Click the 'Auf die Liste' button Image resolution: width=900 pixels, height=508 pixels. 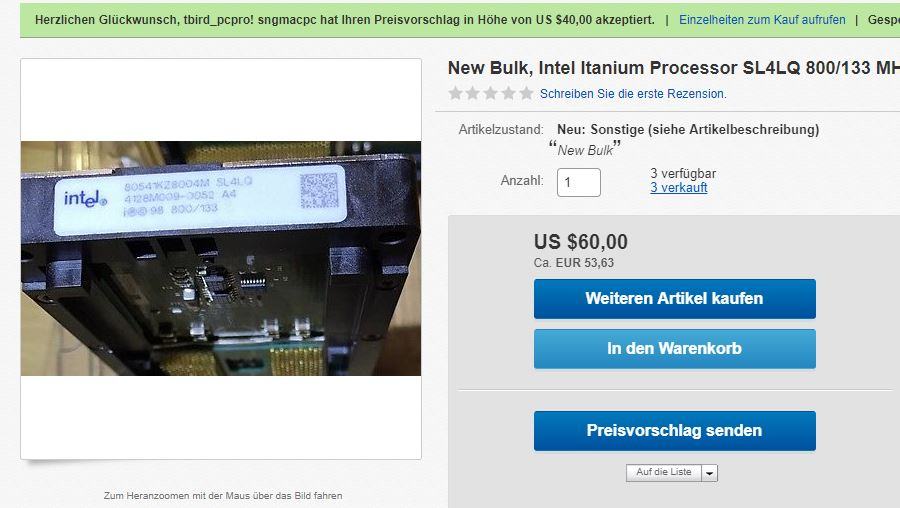click(664, 472)
